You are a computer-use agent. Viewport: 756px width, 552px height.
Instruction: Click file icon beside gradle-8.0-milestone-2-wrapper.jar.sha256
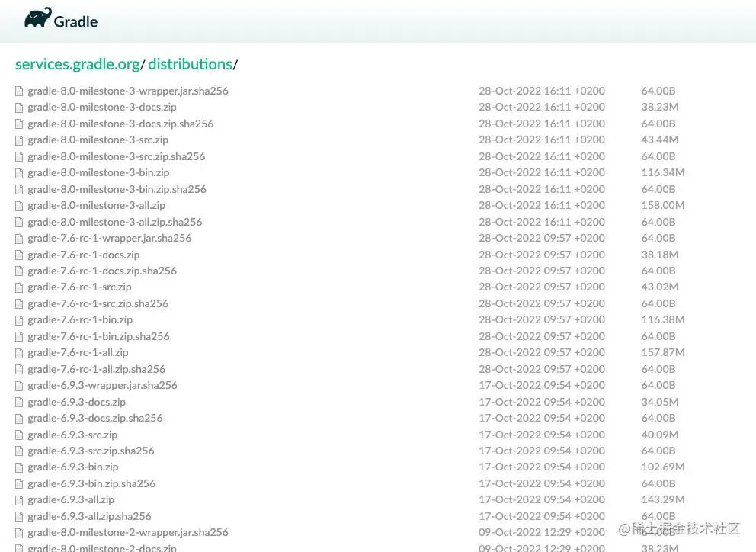[19, 533]
